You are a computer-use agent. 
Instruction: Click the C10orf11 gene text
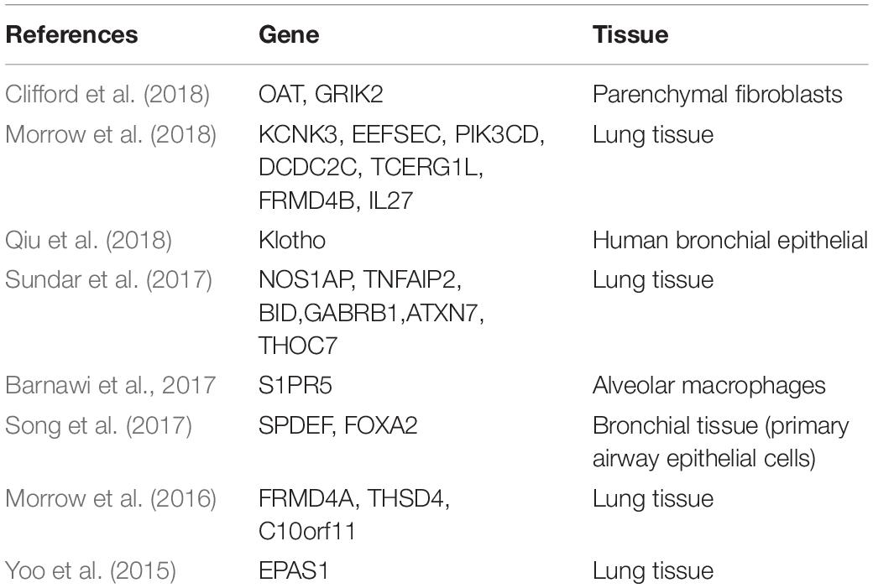pos(306,531)
